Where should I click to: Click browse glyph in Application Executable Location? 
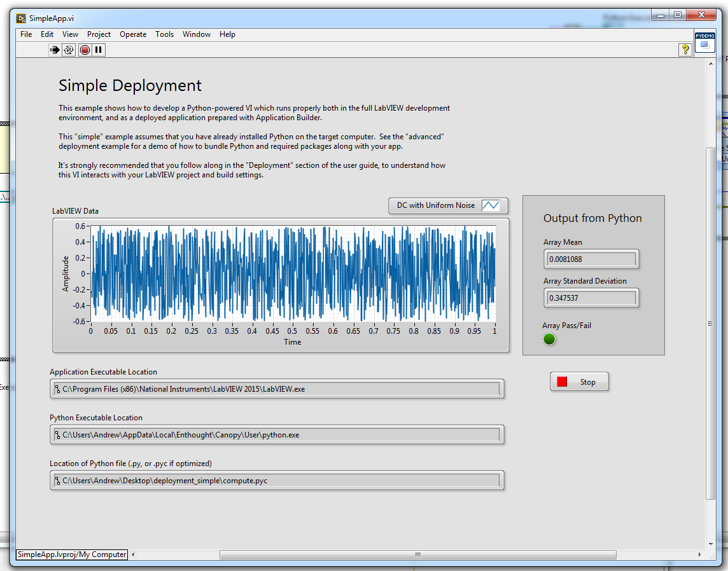(x=57, y=389)
